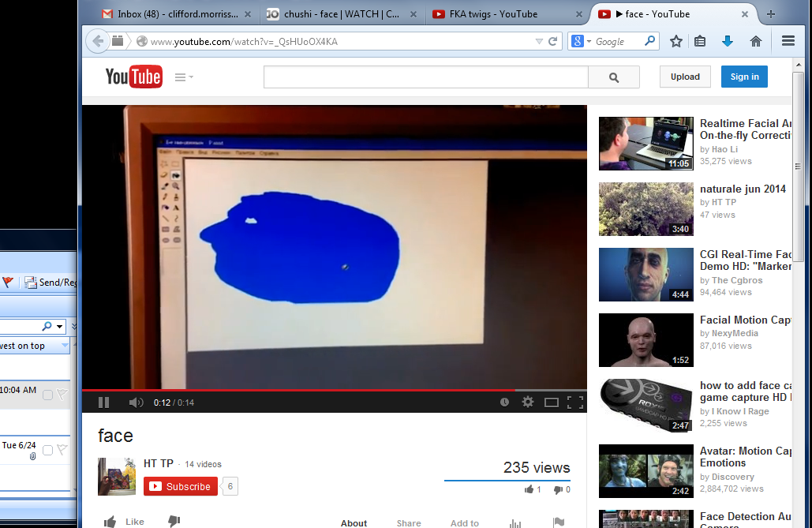Open how to add face cam video link
Viewport: 812px width, 528px height.
point(745,391)
